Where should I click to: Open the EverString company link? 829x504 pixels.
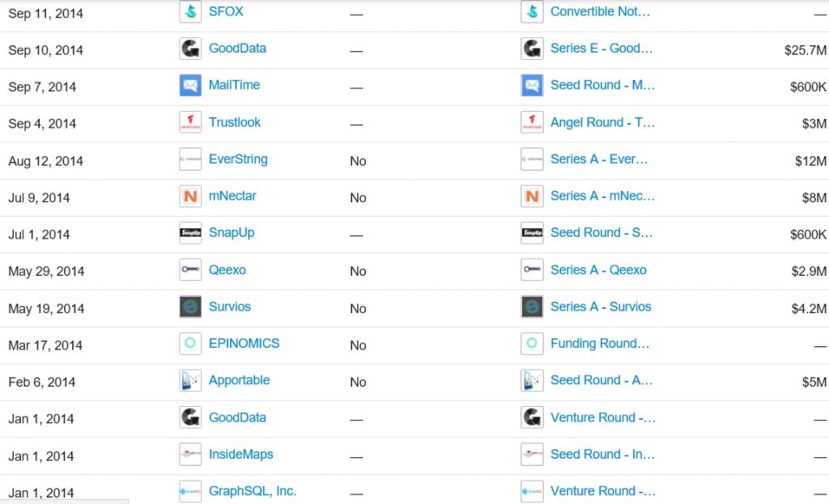[x=238, y=159]
